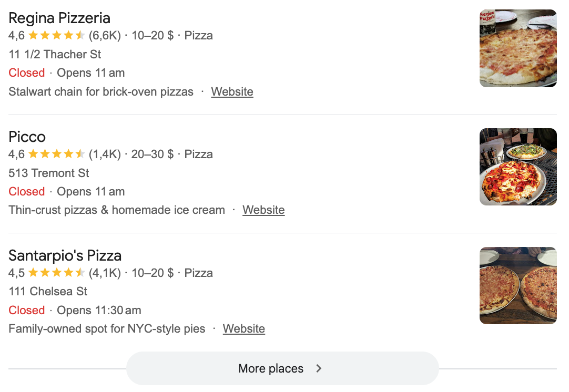Click the chevron arrow beside More places
569x392 pixels.
(319, 368)
